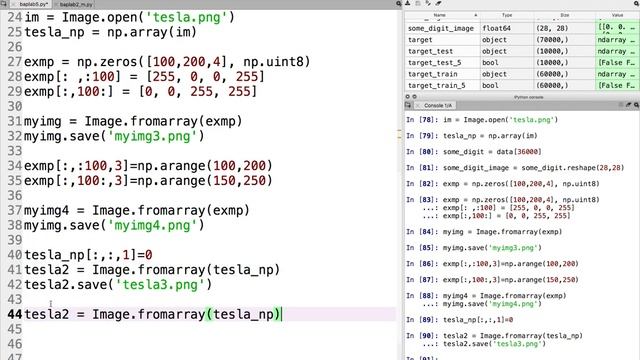Click the sort arrow in Name header

pyautogui.click(x=476, y=15)
